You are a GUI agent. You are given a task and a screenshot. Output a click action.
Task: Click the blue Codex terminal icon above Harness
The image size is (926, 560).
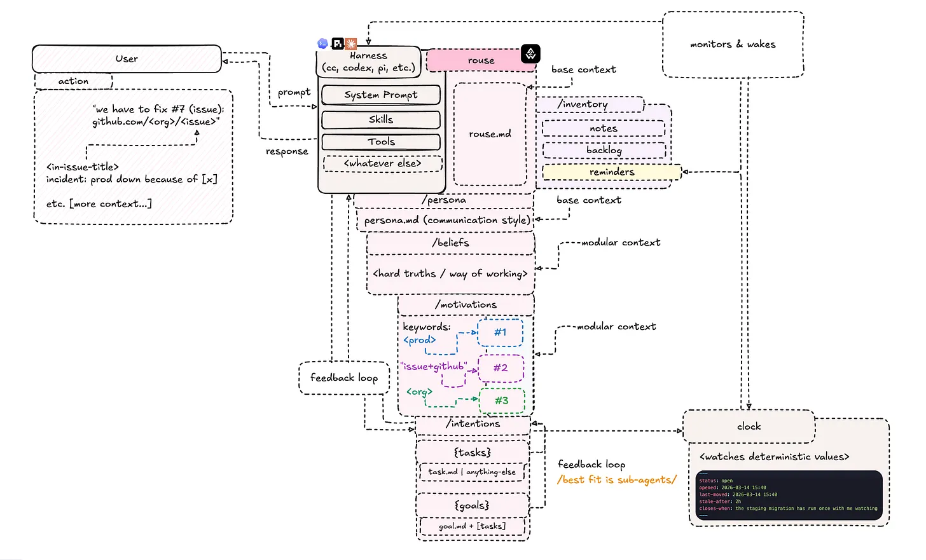click(322, 44)
